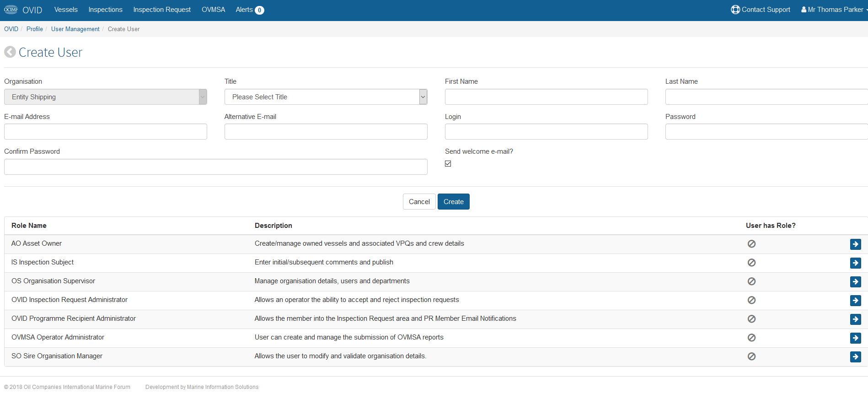
Task: Go to User Management breadcrumb link
Action: point(75,29)
